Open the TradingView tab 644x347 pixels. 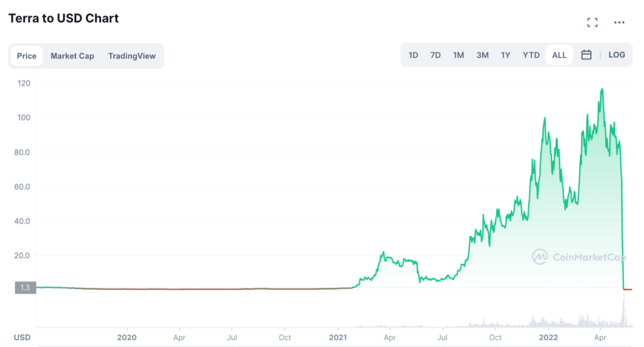click(132, 56)
